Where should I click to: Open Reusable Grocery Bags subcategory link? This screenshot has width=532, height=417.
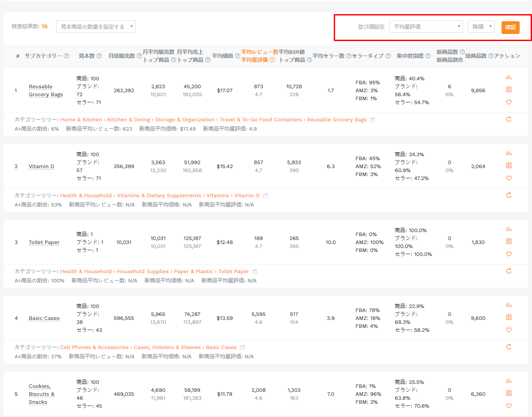(46, 90)
